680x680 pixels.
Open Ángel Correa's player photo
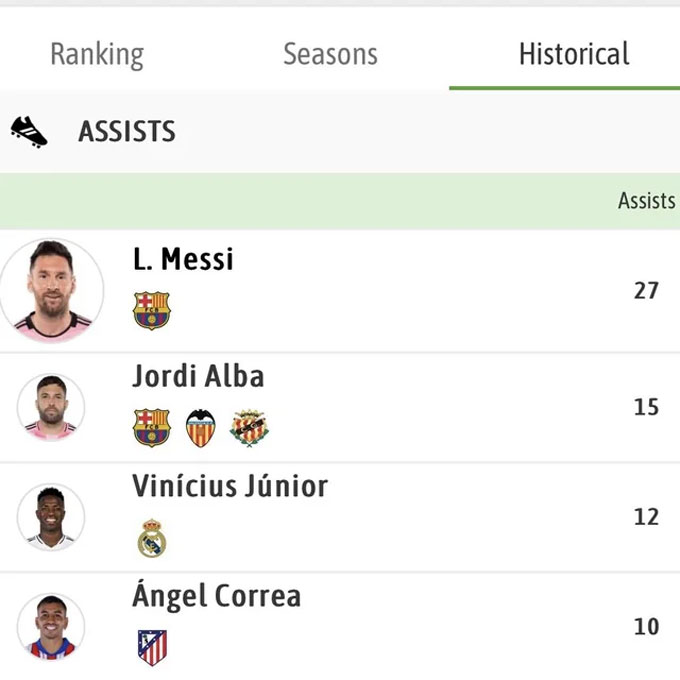point(51,627)
